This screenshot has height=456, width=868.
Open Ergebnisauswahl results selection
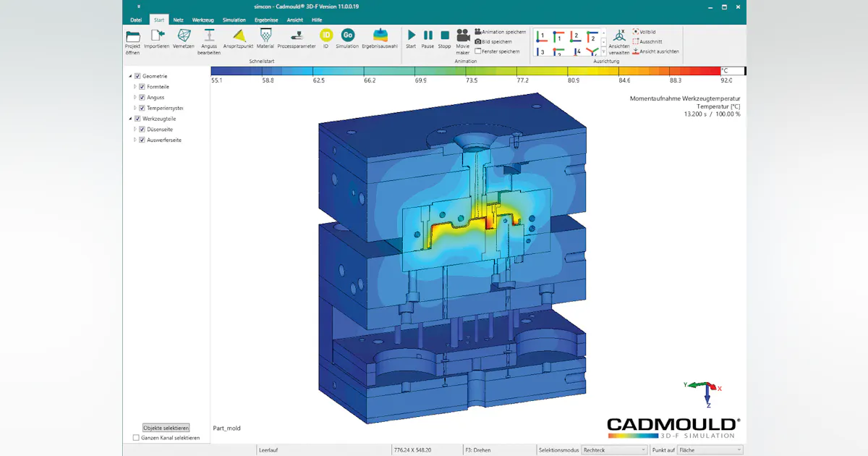tap(380, 39)
